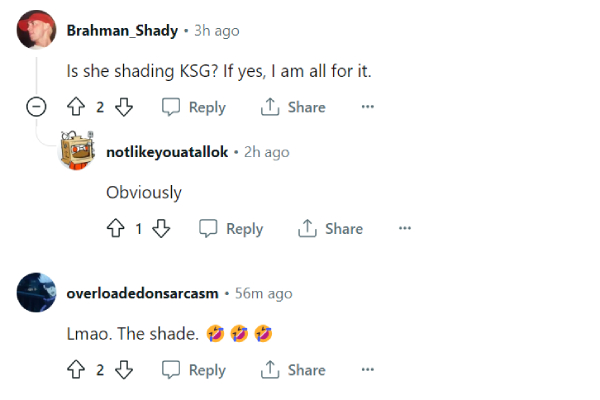Open more options on Brahman_Shady's comment

click(367, 107)
